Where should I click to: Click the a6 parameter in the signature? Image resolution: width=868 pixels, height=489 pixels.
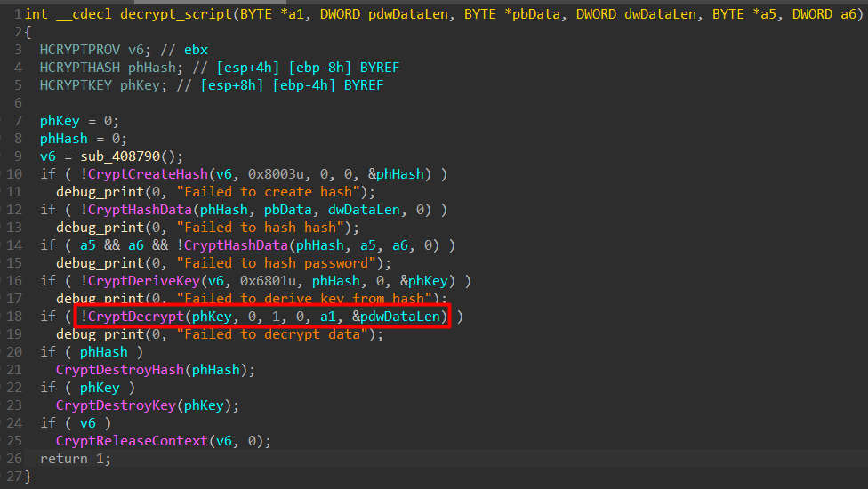tap(848, 14)
